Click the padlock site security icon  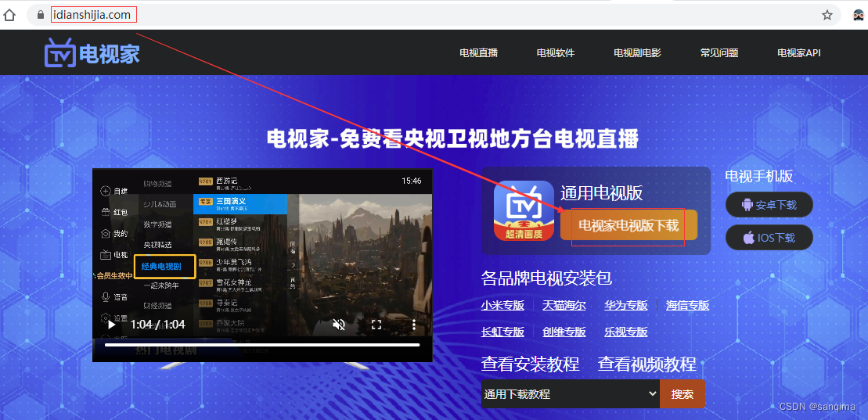(x=41, y=15)
